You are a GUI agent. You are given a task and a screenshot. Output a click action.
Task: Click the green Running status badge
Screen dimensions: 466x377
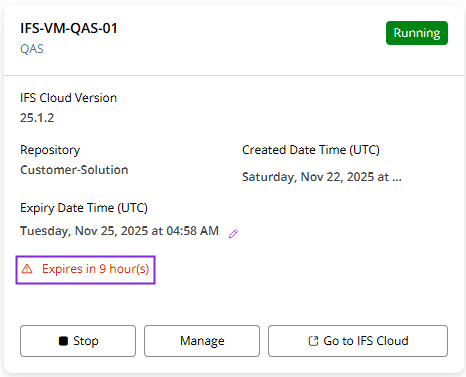tap(417, 33)
